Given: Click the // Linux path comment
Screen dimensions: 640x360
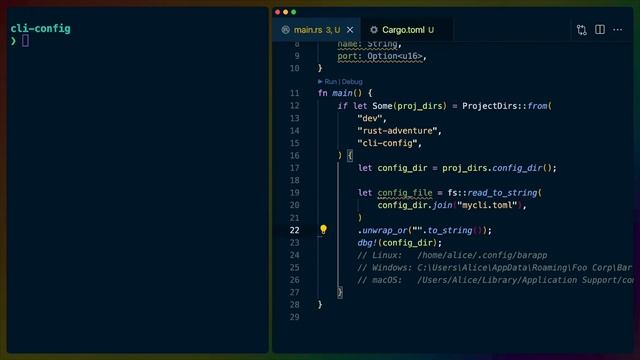Looking at the screenshot, I should coord(452,255).
